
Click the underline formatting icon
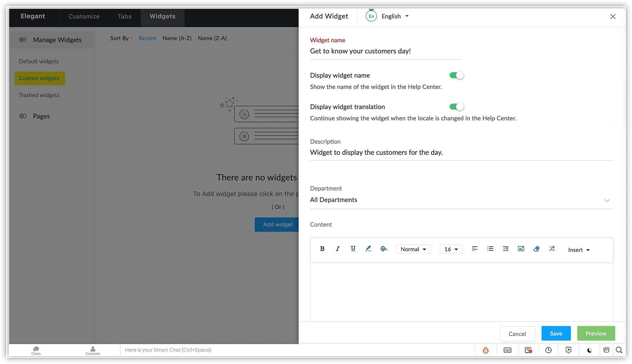[x=353, y=249]
